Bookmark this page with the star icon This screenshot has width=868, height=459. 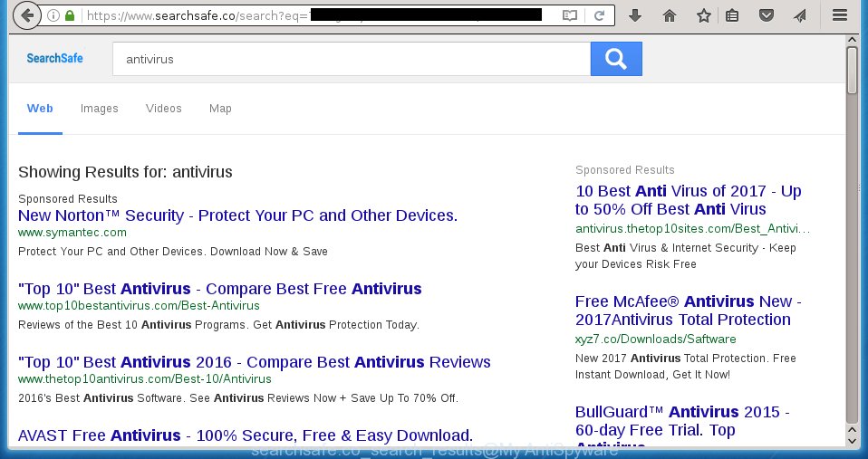704,15
